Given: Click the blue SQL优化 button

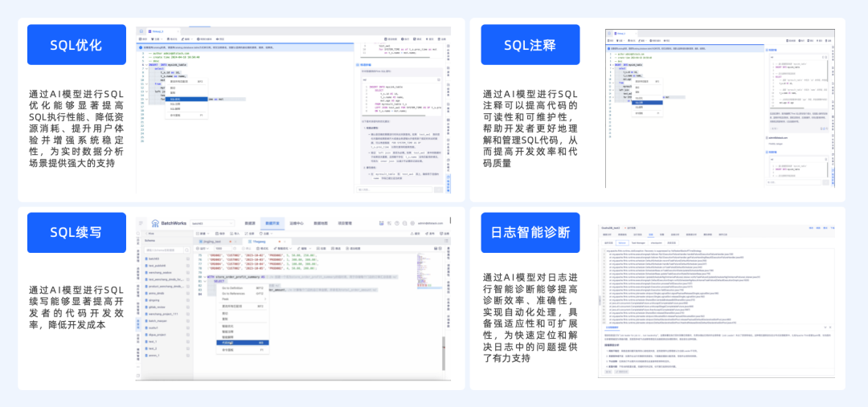Looking at the screenshot, I should [x=76, y=45].
